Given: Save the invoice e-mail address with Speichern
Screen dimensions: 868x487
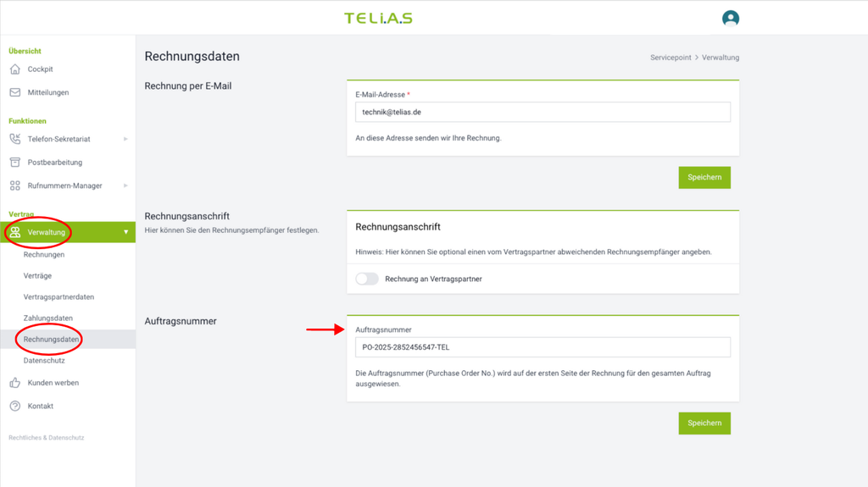Looking at the screenshot, I should pyautogui.click(x=704, y=177).
